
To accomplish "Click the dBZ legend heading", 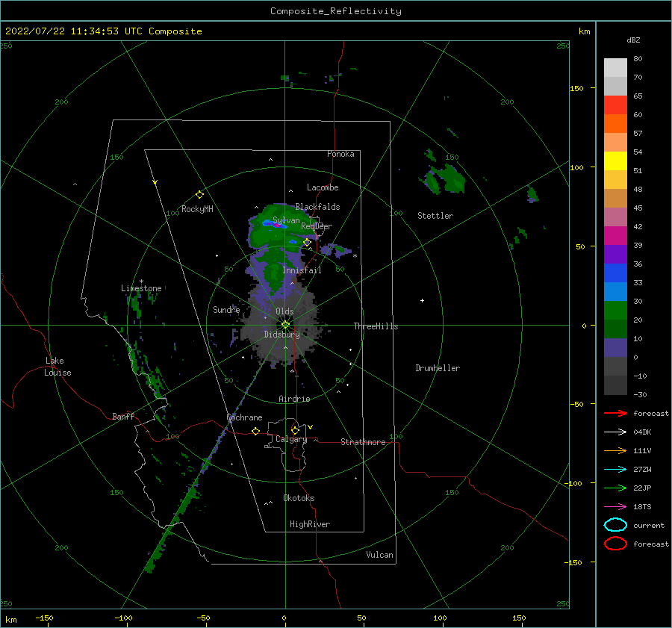I will (x=633, y=40).
